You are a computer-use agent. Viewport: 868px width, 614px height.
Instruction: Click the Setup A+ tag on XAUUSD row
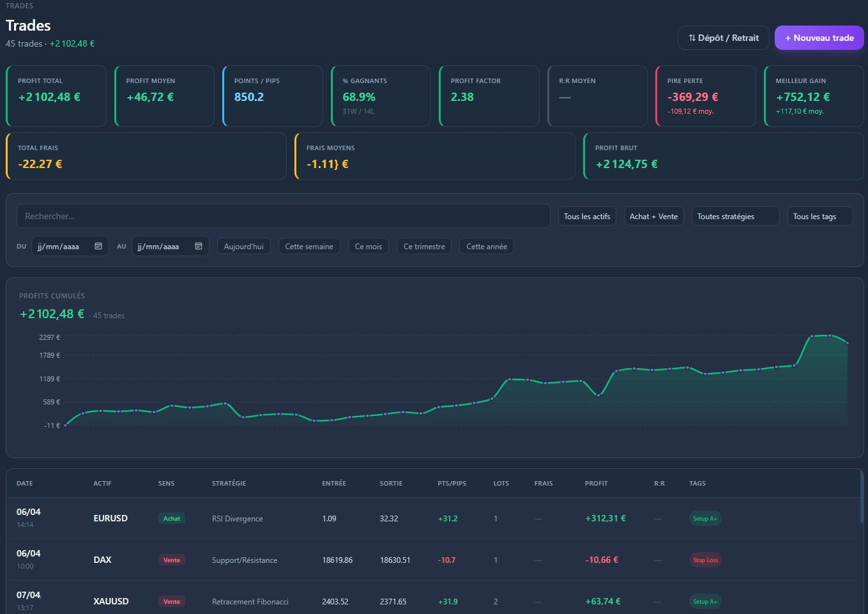[705, 601]
